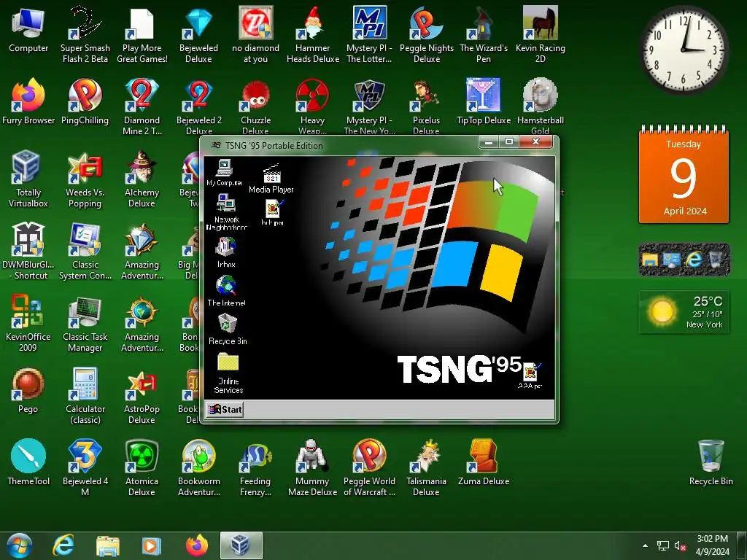Select the file icon below Media Player
The image size is (747, 560).
[x=273, y=212]
